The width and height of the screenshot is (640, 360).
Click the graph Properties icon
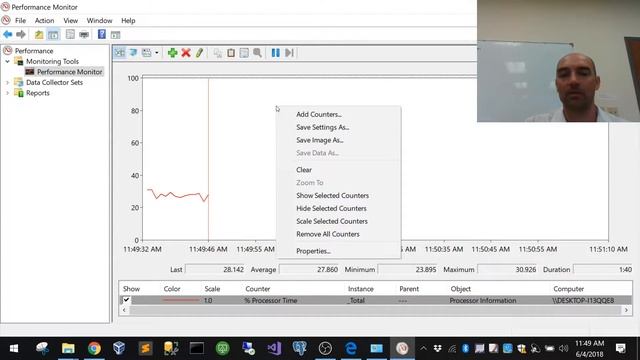coord(244,53)
